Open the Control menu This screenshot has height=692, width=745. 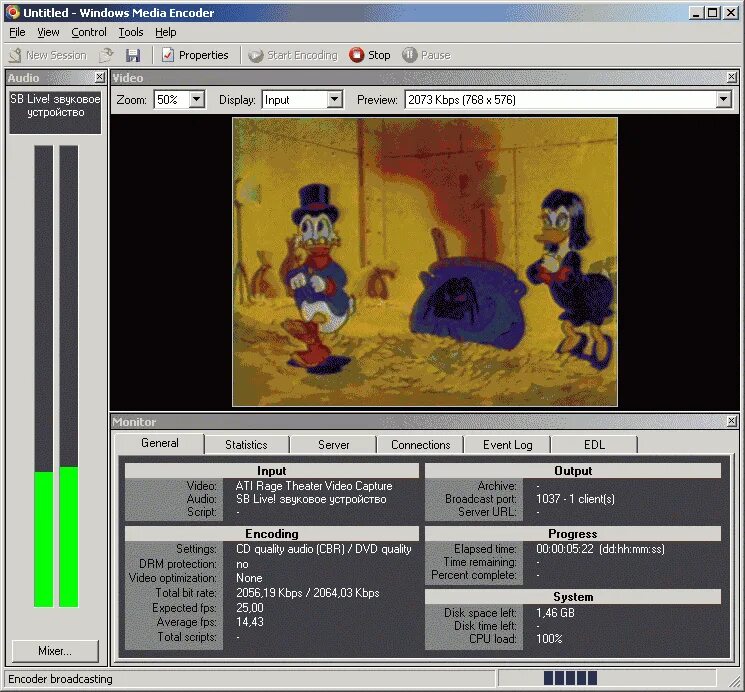[x=89, y=32]
